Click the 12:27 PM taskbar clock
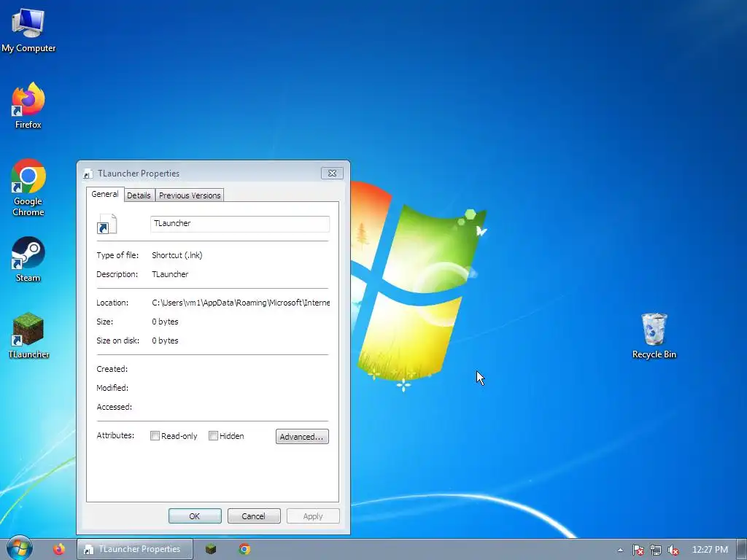Viewport: 747px width, 560px height. pyautogui.click(x=710, y=550)
